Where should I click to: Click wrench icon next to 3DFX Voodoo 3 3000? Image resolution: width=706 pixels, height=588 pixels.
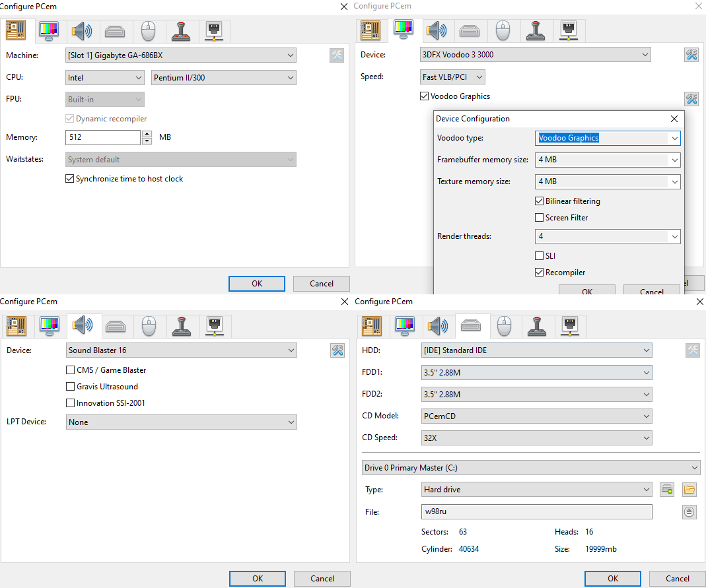[691, 55]
